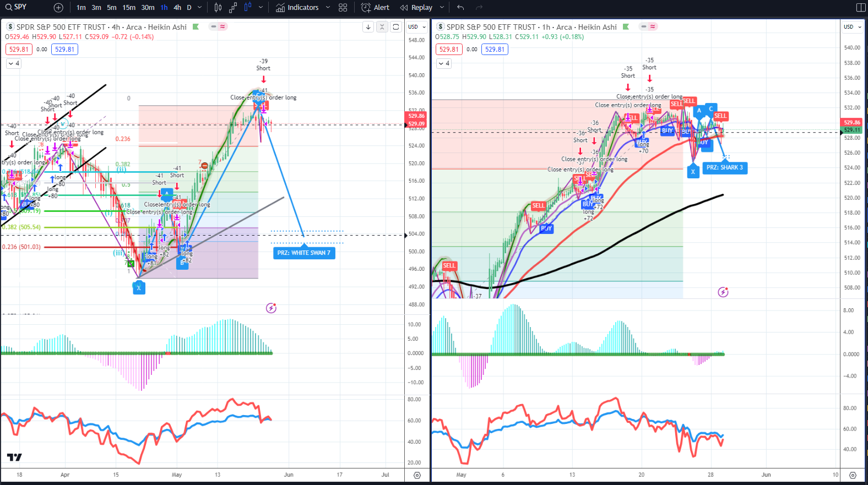Expand the timeframe intervals dropdown
This screenshot has height=485, width=868.
199,8
